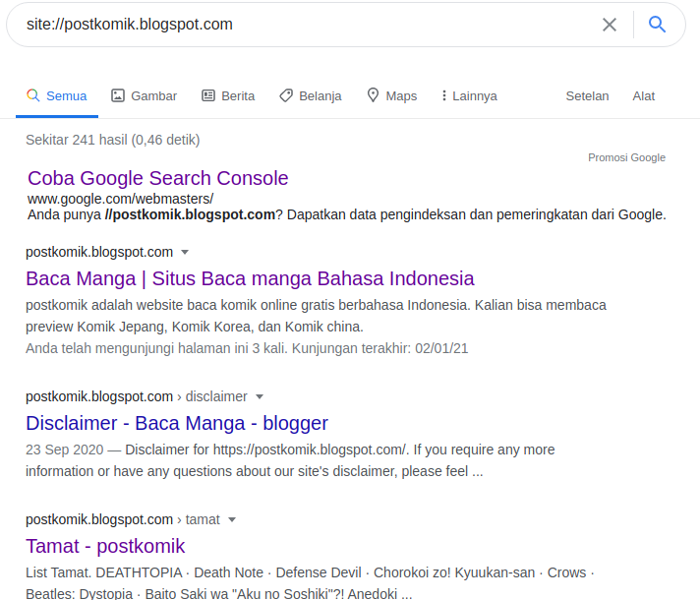
Task: Open Disclaimer - Baca Manga - blogger result
Action: click(x=177, y=423)
